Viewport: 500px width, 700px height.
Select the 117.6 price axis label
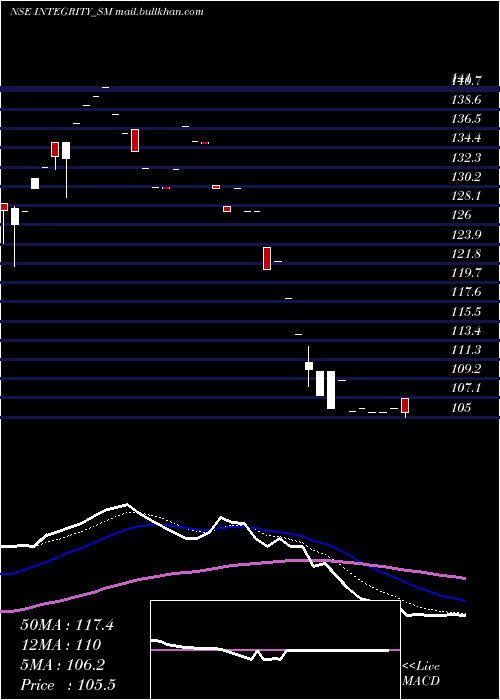(466, 292)
